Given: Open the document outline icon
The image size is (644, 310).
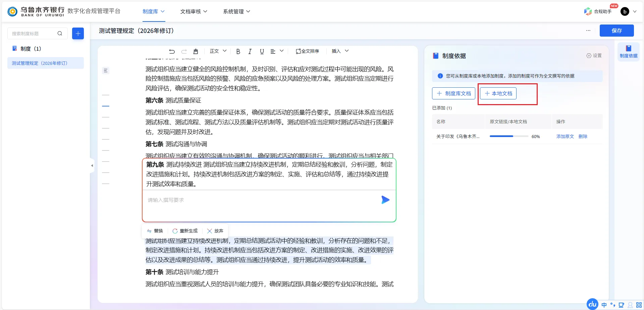Looking at the screenshot, I should coord(105,71).
